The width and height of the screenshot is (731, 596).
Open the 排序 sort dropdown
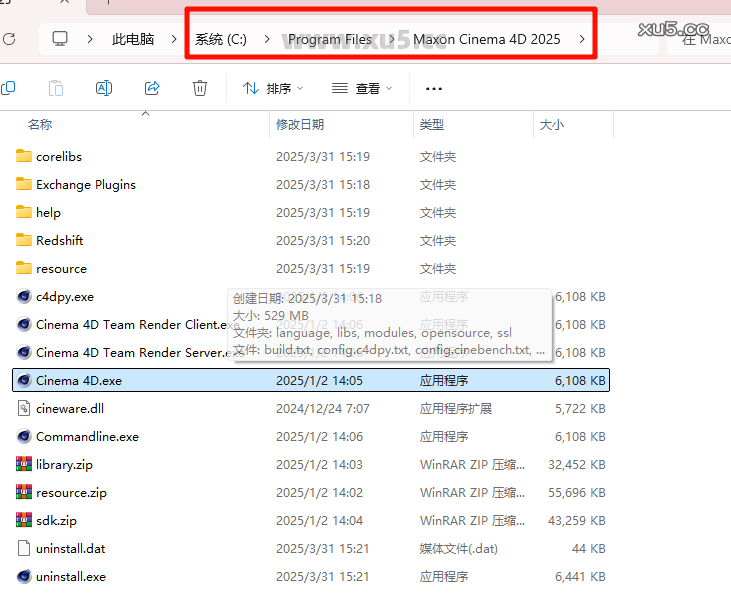point(273,89)
